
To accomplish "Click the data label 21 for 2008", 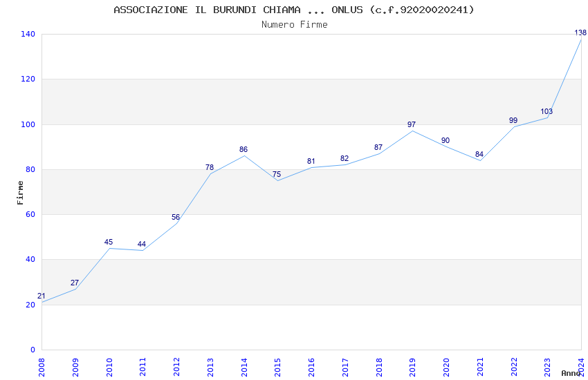I will 42,296.
